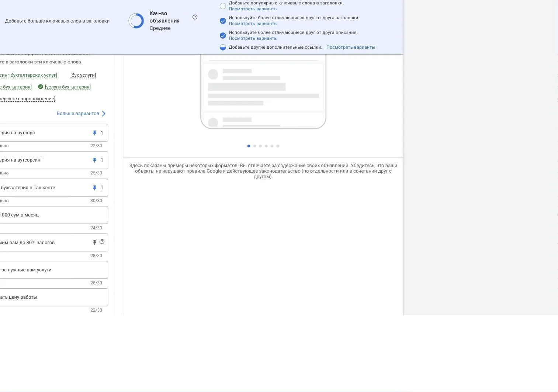Edit headline field 'за нужные вам услуги'
558x392 pixels.
coord(54,270)
